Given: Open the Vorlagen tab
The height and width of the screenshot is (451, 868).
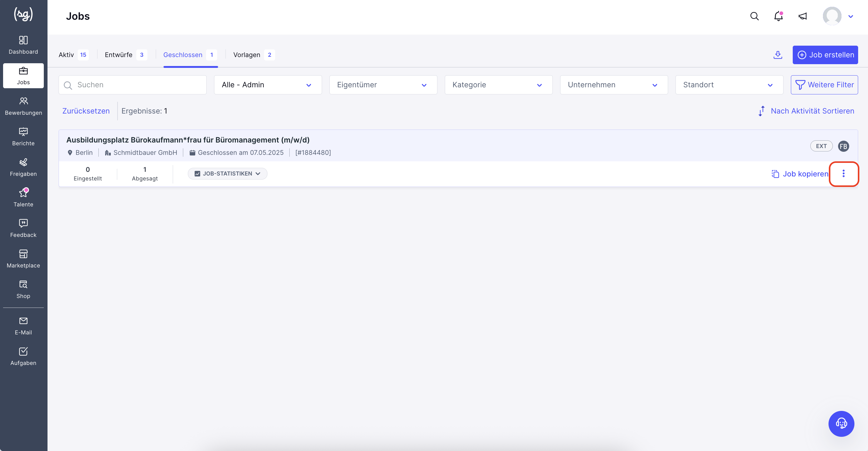Looking at the screenshot, I should (x=254, y=55).
